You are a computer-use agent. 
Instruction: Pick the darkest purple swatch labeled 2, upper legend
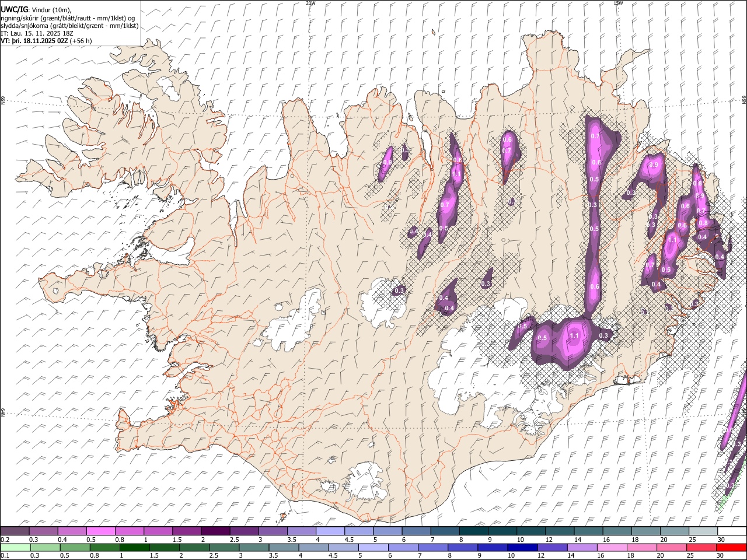[215, 531]
